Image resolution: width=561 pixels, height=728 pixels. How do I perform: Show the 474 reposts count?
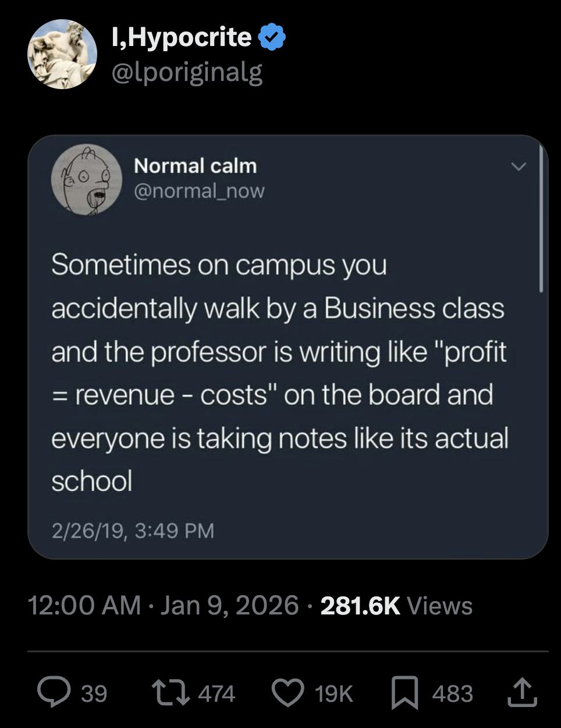pos(216,694)
